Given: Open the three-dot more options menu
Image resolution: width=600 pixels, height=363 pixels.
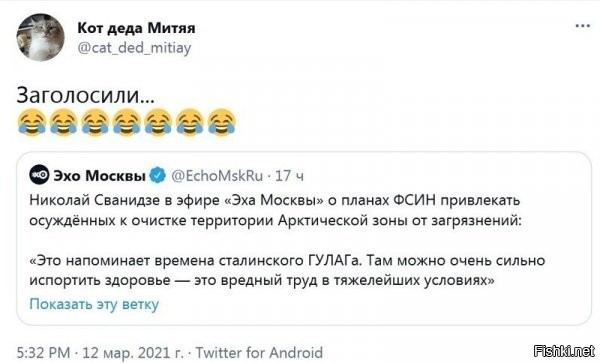Looking at the screenshot, I should click(582, 26).
